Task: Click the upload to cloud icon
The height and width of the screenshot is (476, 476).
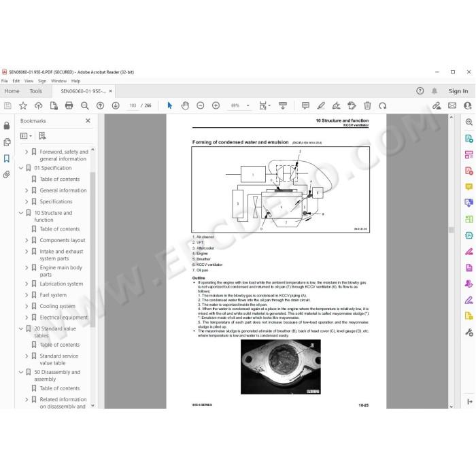Action: pyautogui.click(x=39, y=105)
